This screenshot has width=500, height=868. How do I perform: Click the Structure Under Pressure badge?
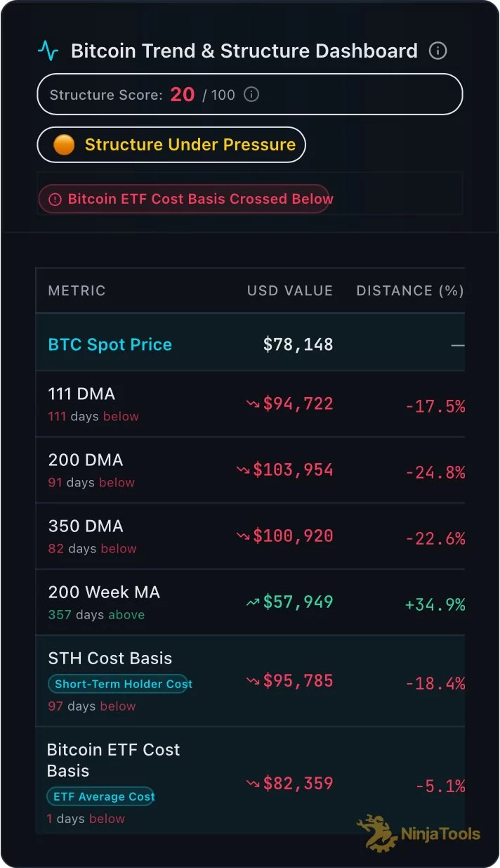[x=171, y=145]
